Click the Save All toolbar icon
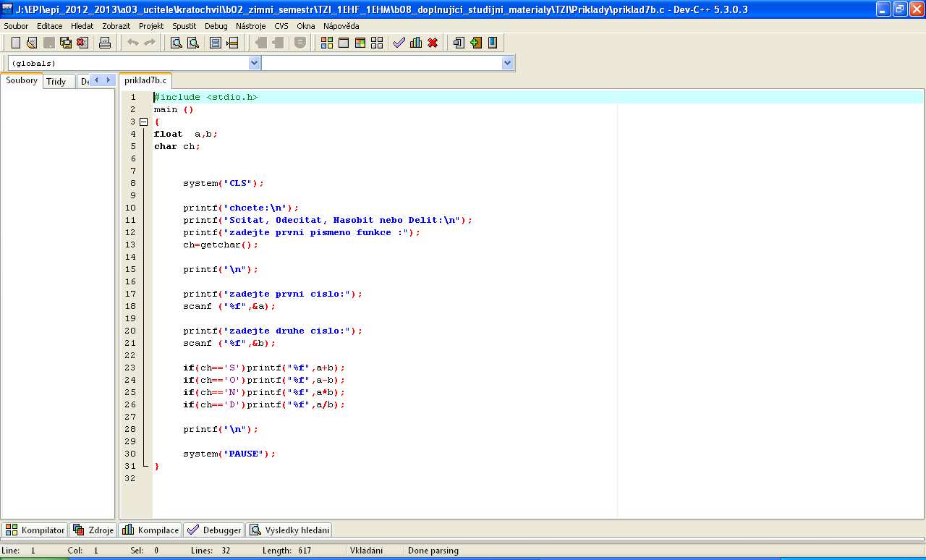Image resolution: width=926 pixels, height=560 pixels. click(x=66, y=43)
